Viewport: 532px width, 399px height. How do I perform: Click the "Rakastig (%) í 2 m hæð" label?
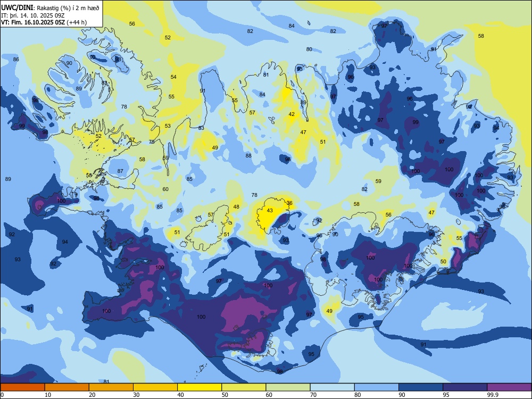coord(68,8)
